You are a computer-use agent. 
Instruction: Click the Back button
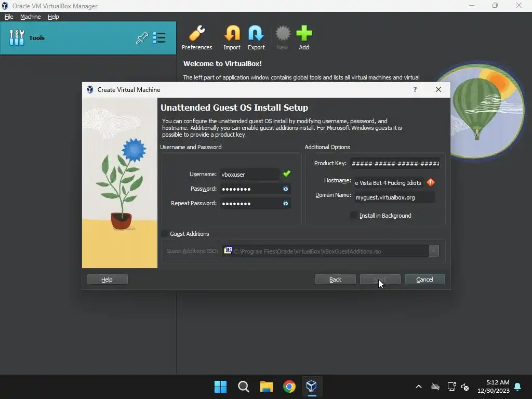click(x=335, y=279)
